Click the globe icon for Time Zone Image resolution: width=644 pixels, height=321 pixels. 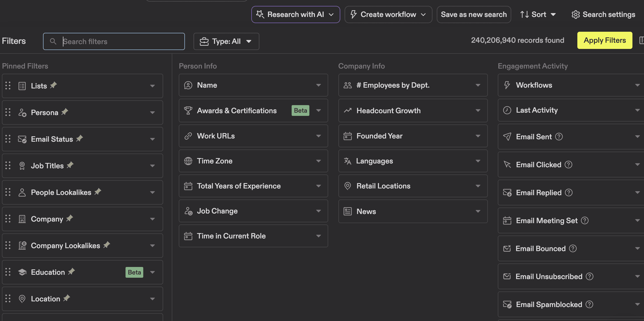pyautogui.click(x=188, y=161)
